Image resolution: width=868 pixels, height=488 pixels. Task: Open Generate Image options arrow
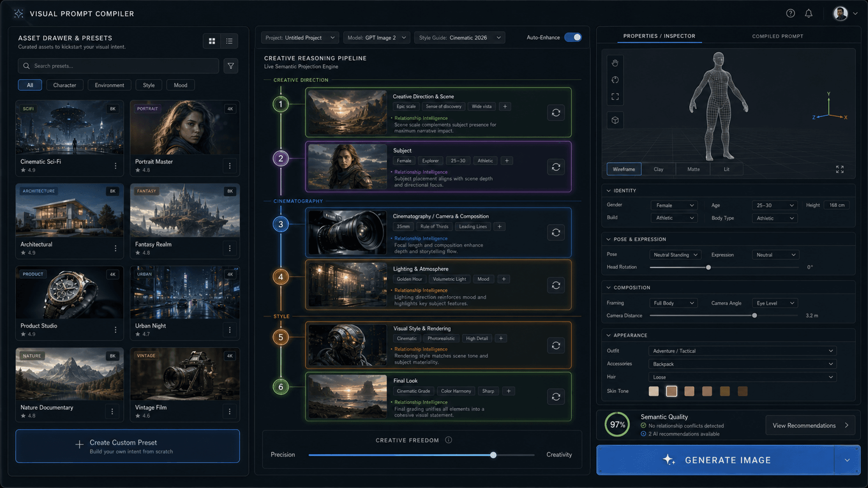click(847, 460)
